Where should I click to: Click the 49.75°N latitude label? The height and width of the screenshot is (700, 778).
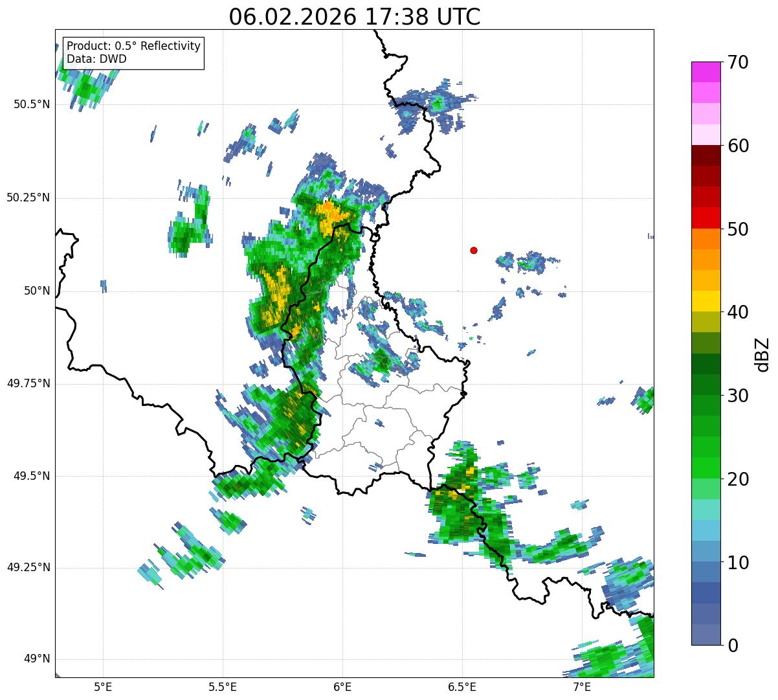[x=28, y=383]
